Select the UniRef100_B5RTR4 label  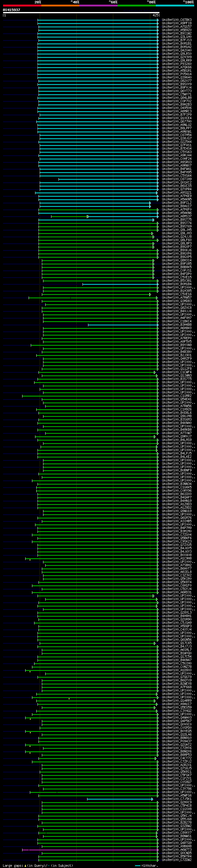click(176, 857)
